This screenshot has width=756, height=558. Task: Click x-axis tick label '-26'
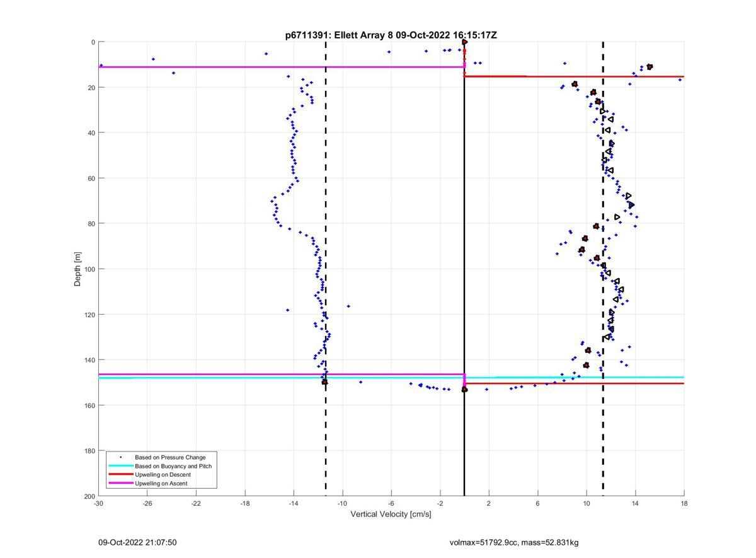point(147,503)
